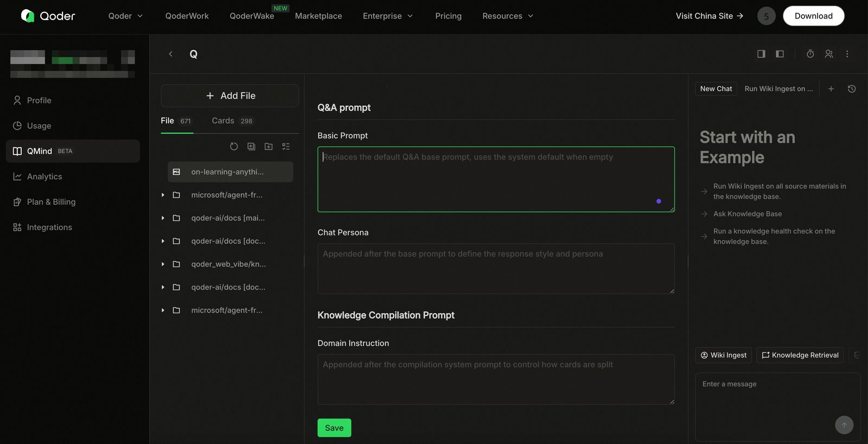Expand the qoder_web_vibe/kn... folder arrow
Screen dimensions: 868x444
point(163,264)
